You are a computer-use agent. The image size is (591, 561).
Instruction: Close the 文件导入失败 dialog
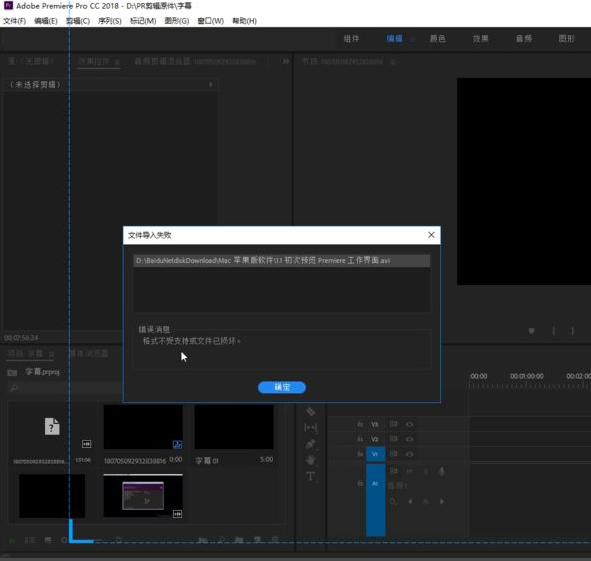pos(431,235)
